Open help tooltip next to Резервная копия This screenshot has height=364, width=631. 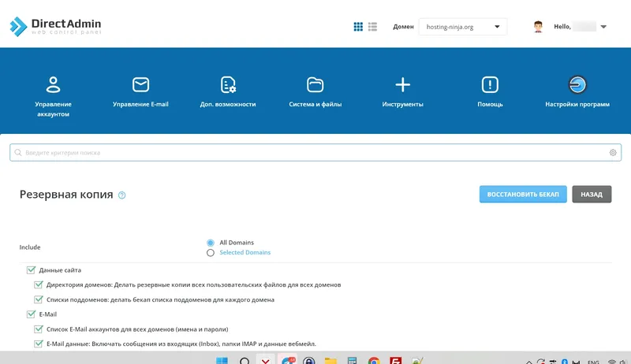pyautogui.click(x=122, y=195)
